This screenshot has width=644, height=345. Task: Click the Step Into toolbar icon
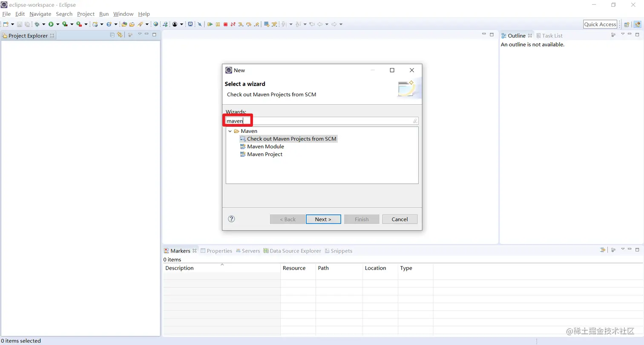pos(241,24)
